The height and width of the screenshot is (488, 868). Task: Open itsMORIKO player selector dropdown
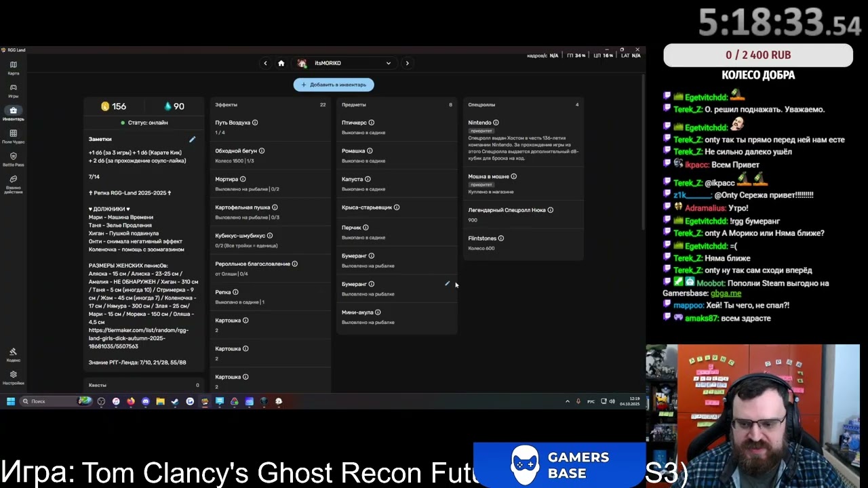[344, 63]
